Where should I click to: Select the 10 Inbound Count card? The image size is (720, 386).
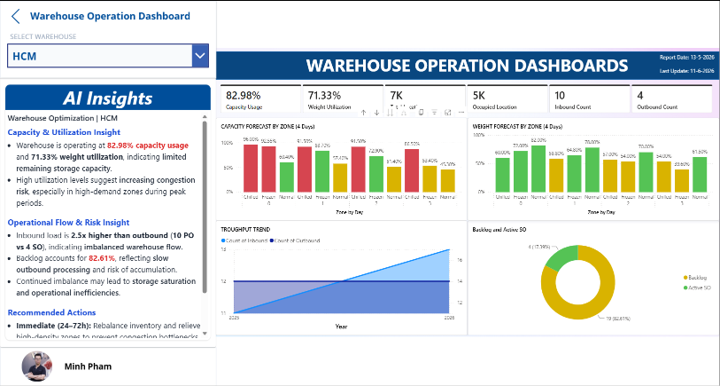[590, 99]
